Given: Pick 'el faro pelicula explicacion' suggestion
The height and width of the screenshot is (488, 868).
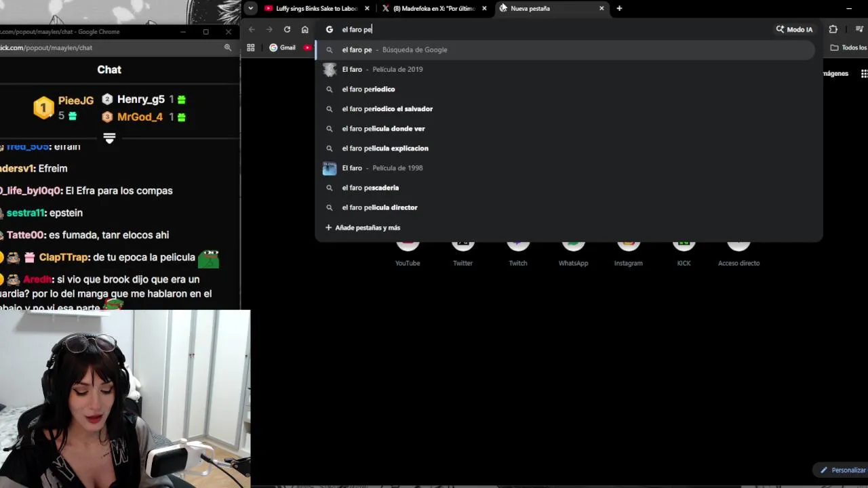Looking at the screenshot, I should point(564,148).
